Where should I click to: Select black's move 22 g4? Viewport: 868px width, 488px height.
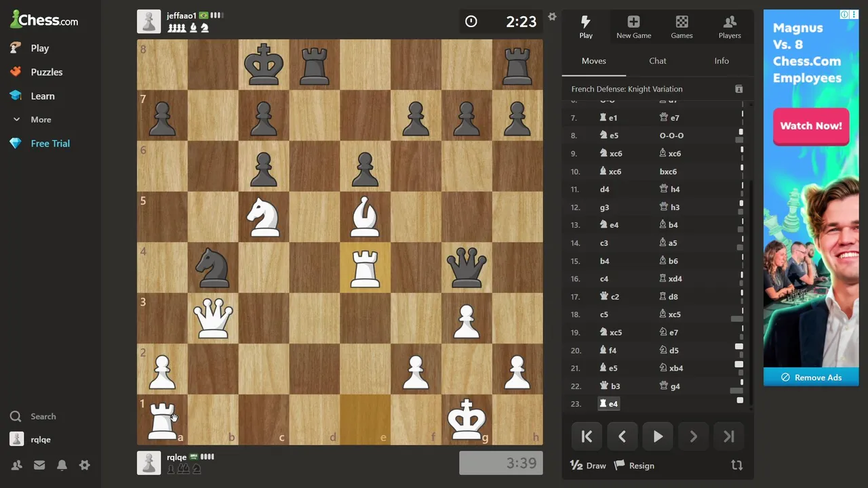(670, 386)
